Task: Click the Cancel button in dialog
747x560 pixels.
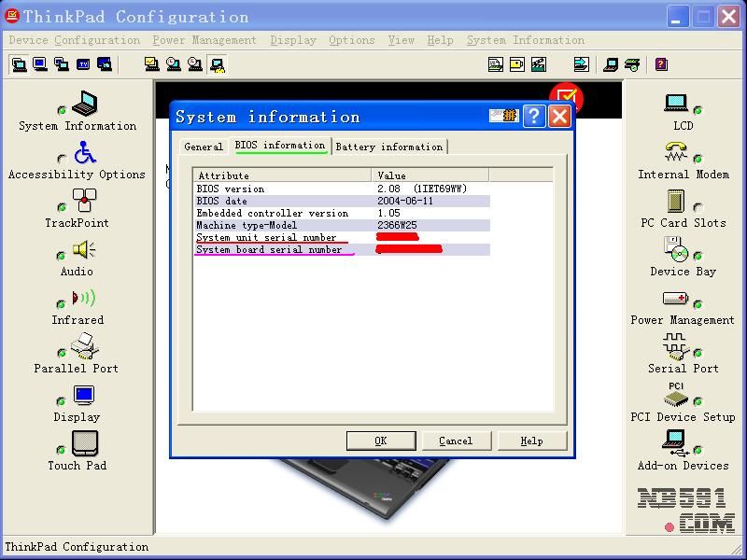Action: [x=455, y=441]
